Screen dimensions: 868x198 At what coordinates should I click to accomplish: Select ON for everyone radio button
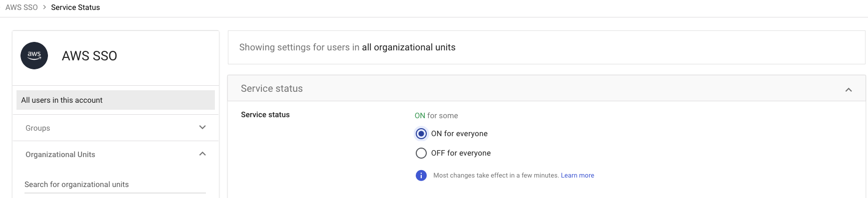421,134
